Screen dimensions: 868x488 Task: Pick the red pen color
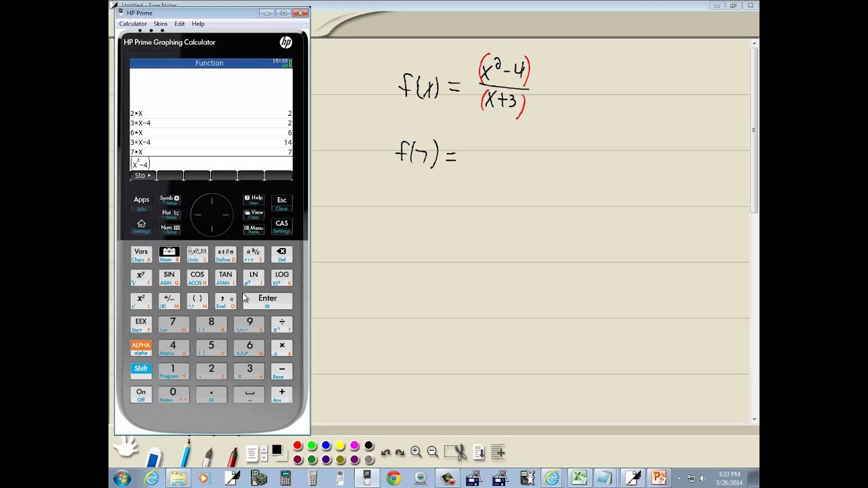point(298,446)
